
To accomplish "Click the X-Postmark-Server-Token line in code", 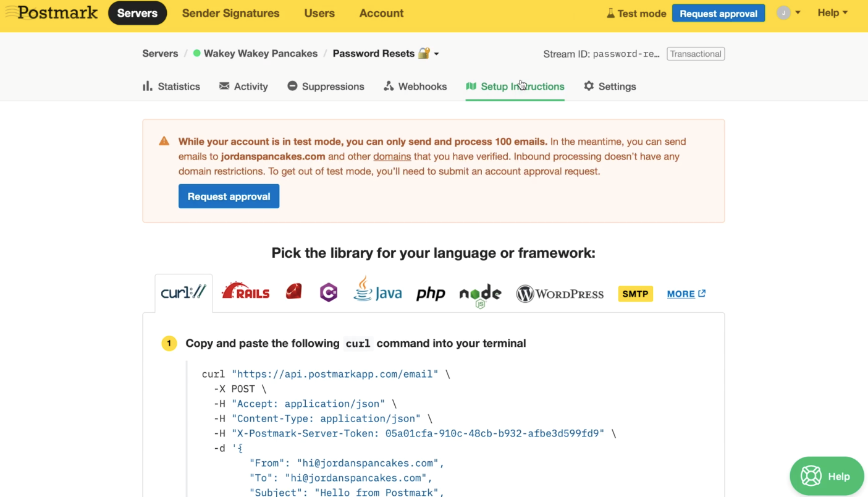I will coord(415,433).
